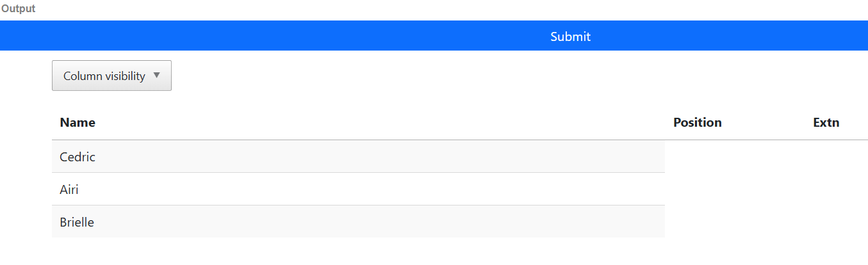Screen dimensions: 868x265
Task: Highlight the second table row
Action: click(358, 189)
